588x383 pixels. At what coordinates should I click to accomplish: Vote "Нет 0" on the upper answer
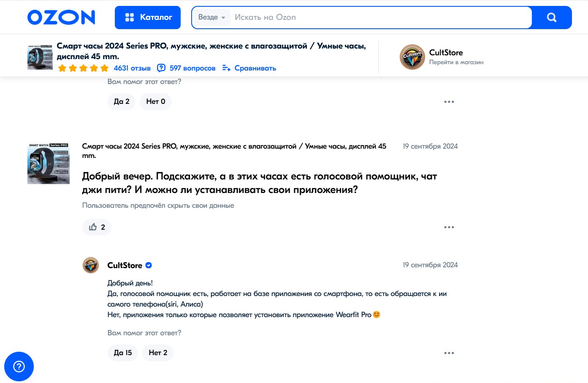tap(156, 101)
